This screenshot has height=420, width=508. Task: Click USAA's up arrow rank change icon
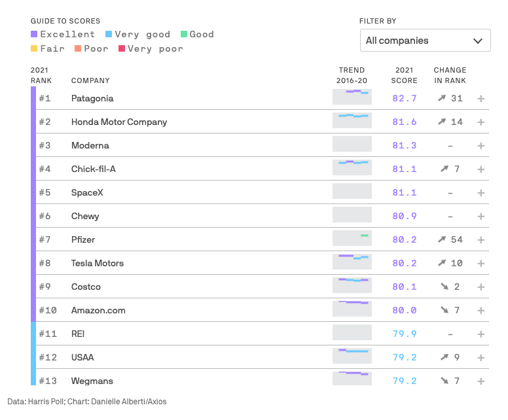pos(444,357)
